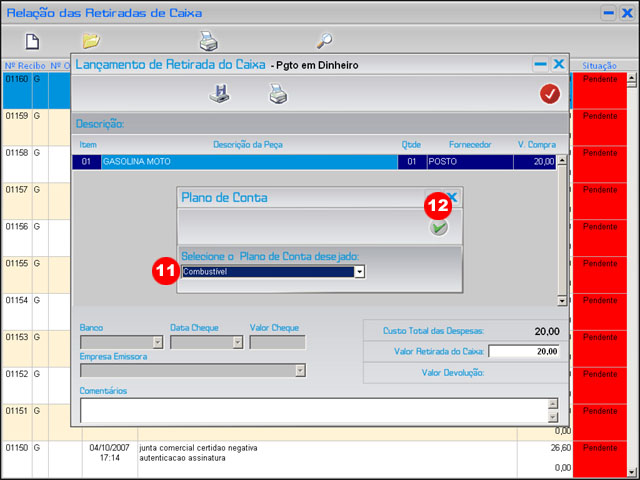The height and width of the screenshot is (480, 640).
Task: Minimize the Lançamento de Retirada do Caixa window
Action: [540, 64]
